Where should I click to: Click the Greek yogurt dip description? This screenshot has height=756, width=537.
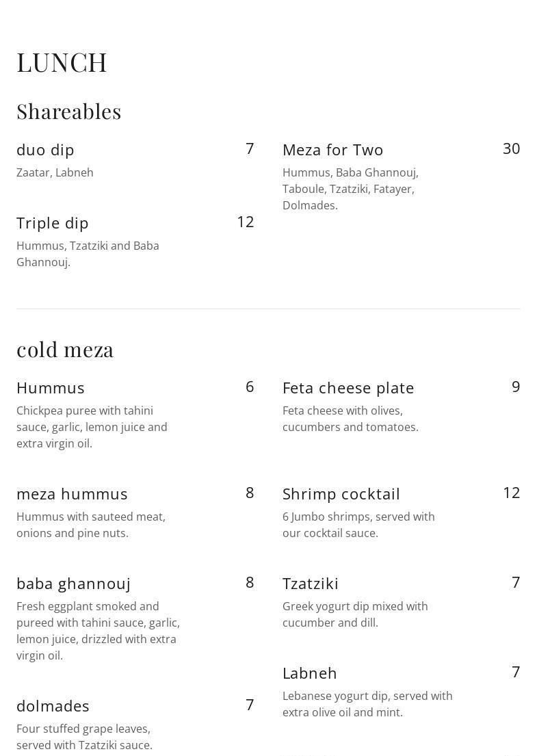pyautogui.click(x=355, y=614)
